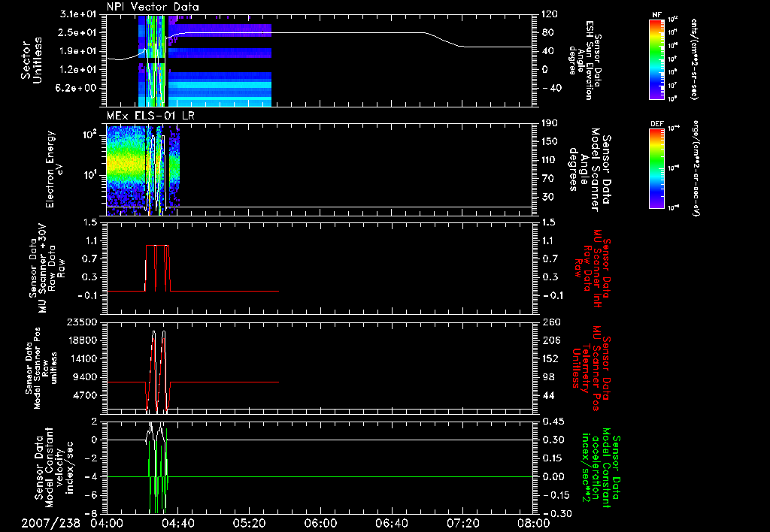Screen dimensions: 770x532
Task: Click the 190 scanner angle tick label
Action: pyautogui.click(x=550, y=123)
